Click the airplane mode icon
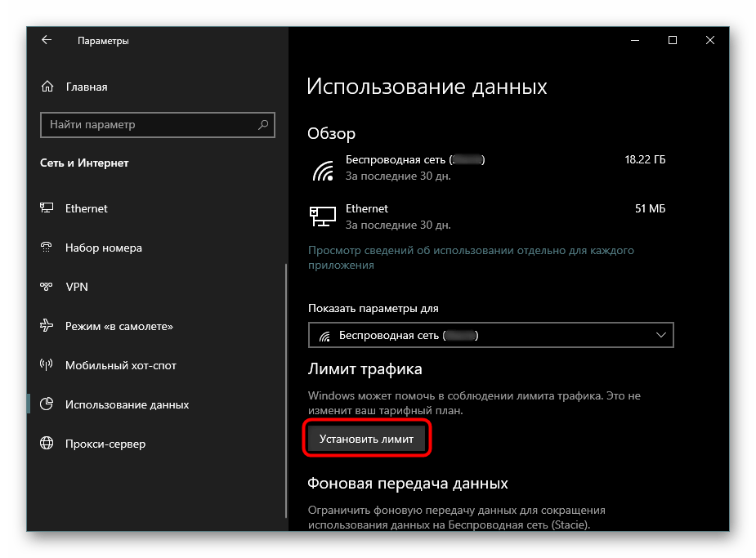The height and width of the screenshot is (558, 756). tap(47, 326)
